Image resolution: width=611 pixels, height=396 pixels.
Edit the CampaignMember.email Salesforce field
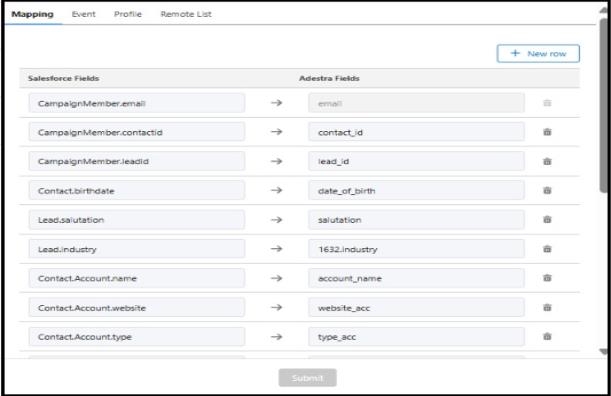(137, 103)
